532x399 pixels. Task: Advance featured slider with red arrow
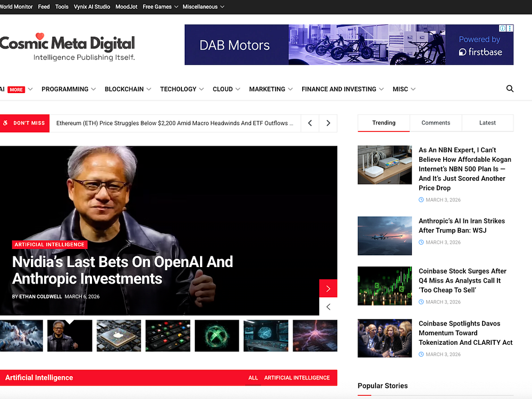(328, 288)
